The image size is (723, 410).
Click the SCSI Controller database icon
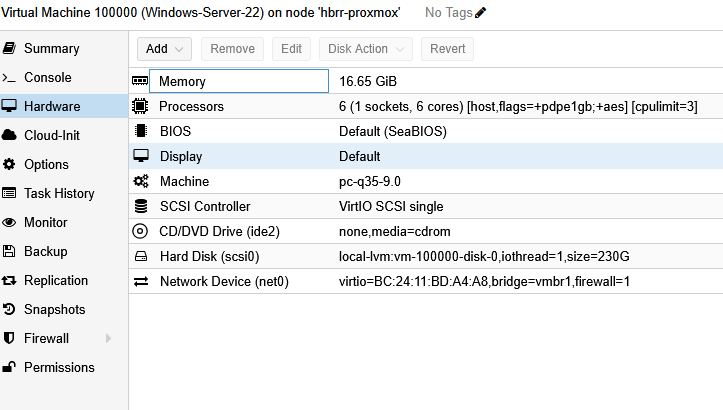pyautogui.click(x=141, y=206)
